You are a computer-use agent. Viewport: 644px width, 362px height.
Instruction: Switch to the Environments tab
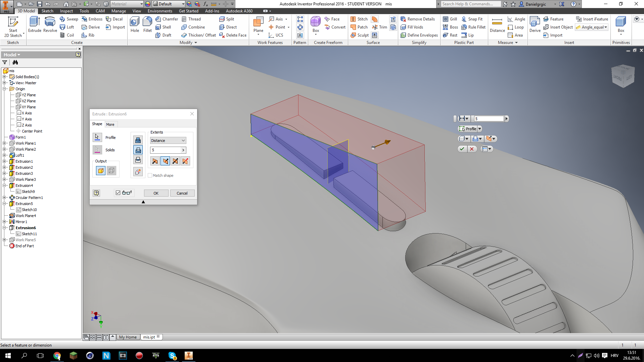coord(160,11)
